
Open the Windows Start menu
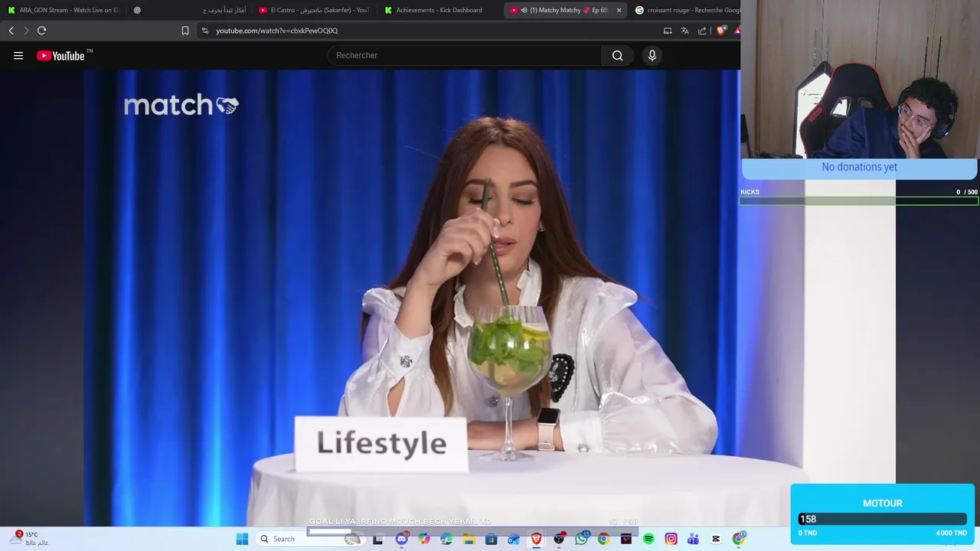242,539
